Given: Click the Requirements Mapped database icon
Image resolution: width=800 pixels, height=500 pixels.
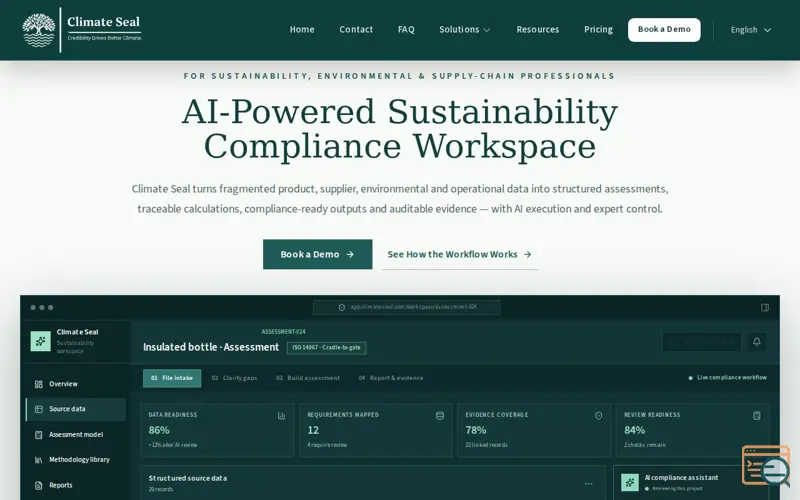Looking at the screenshot, I should point(440,416).
